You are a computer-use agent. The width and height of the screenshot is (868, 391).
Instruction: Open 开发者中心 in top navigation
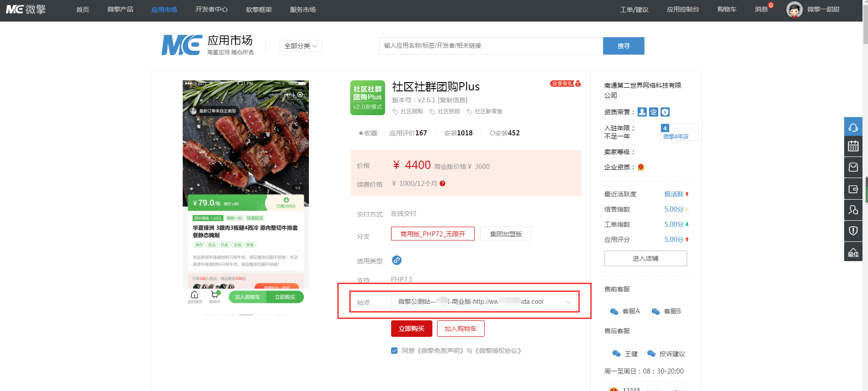(212, 10)
